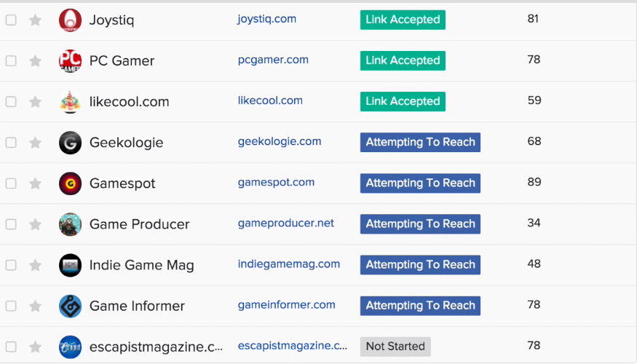The width and height of the screenshot is (637, 364).
Task: Star the Geekologie entry
Action: coord(36,142)
